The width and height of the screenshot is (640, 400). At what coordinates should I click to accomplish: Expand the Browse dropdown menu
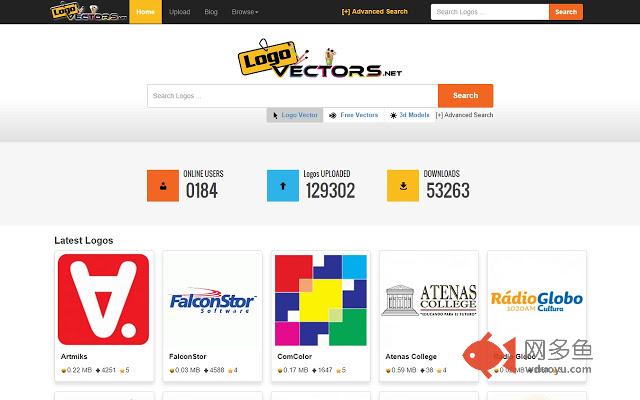[x=245, y=12]
